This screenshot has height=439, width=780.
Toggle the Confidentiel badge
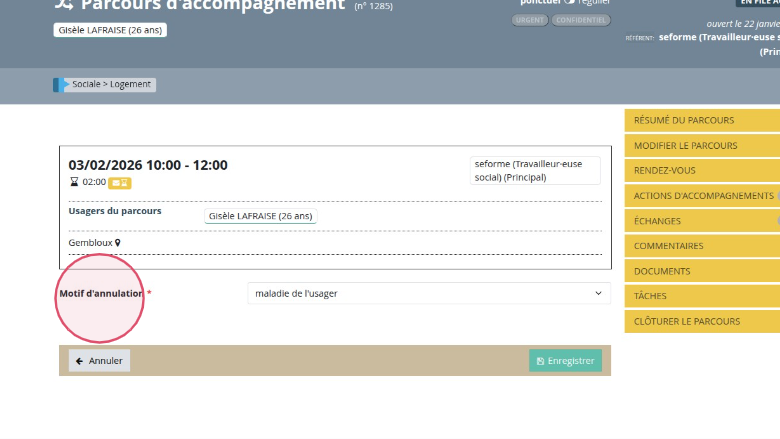click(x=580, y=20)
